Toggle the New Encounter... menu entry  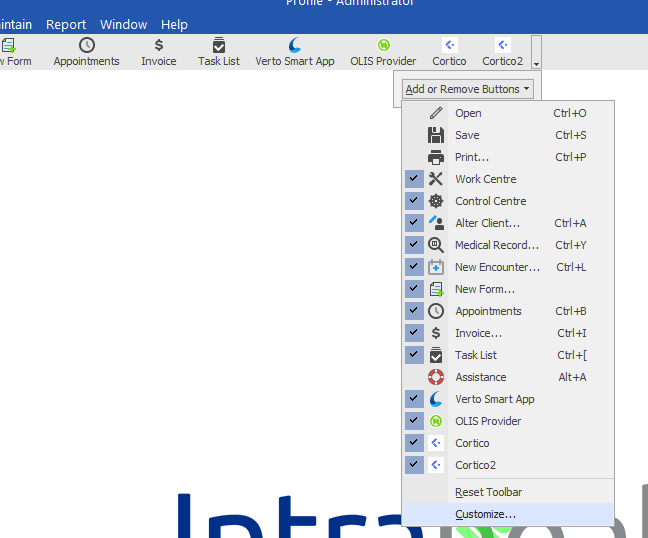pyautogui.click(x=497, y=267)
